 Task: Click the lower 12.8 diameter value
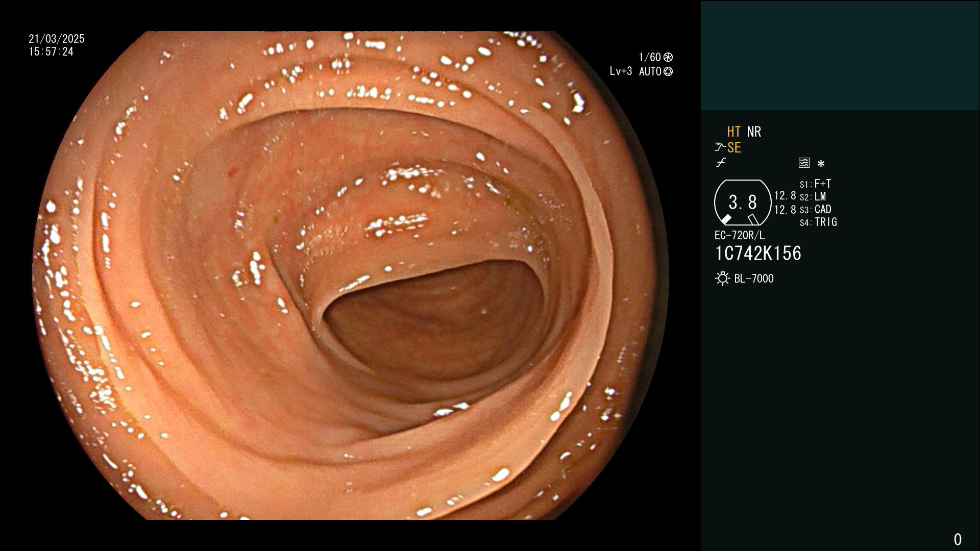point(785,210)
